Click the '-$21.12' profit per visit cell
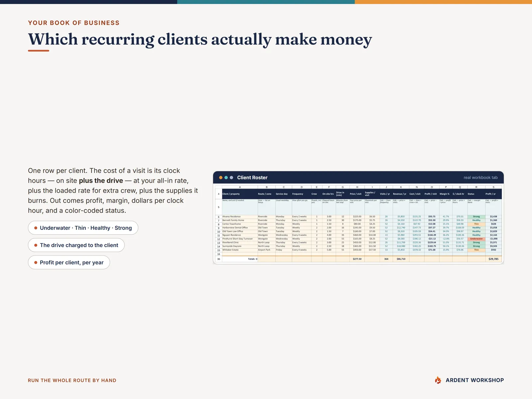 (x=432, y=239)
